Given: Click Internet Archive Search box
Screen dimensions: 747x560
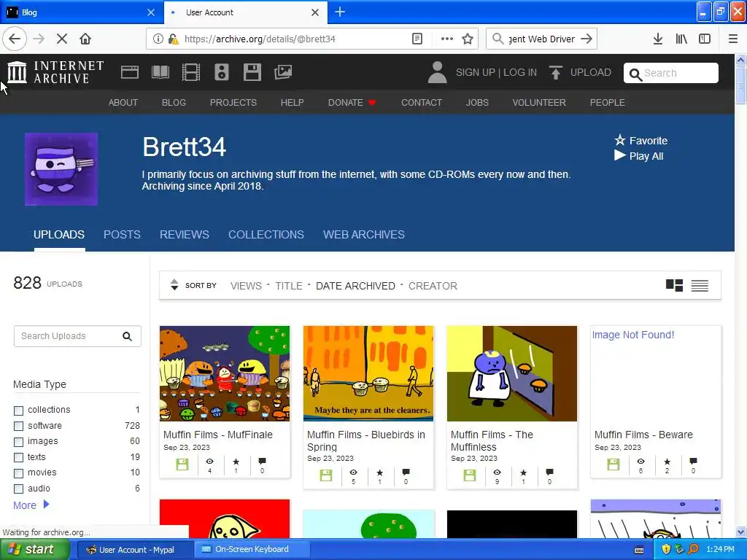Looking at the screenshot, I should click(x=671, y=73).
